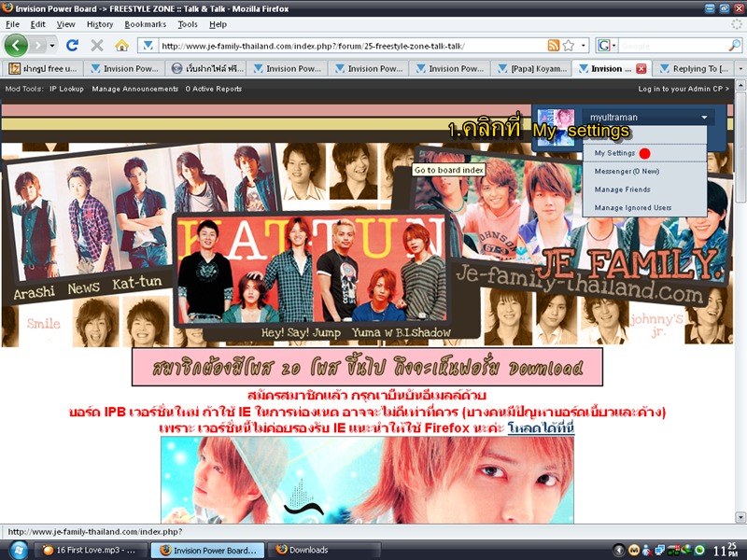The width and height of the screenshot is (747, 560).
Task: Open the File menu
Action: coord(12,24)
